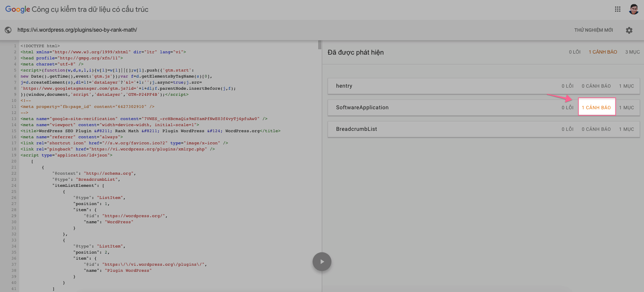Click the Google logo

coord(18,9)
